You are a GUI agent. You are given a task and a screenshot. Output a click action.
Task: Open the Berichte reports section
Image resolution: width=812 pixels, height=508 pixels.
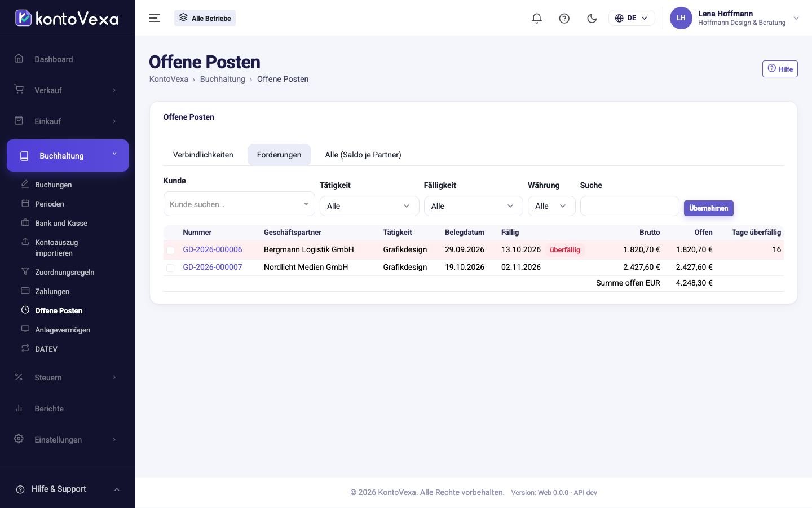(x=68, y=409)
